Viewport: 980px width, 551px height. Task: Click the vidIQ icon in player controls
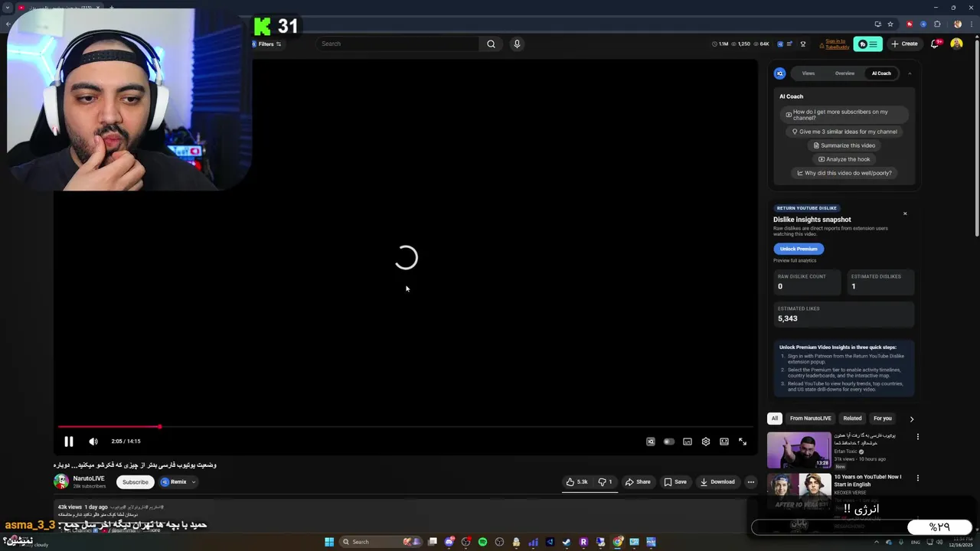pyautogui.click(x=651, y=442)
